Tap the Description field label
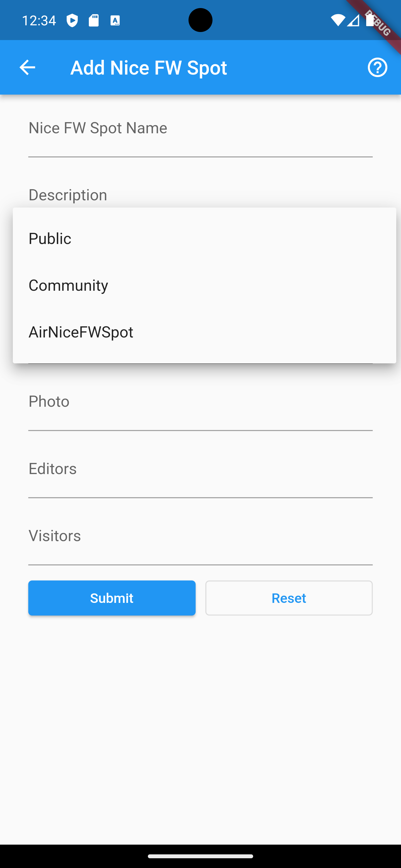Image resolution: width=401 pixels, height=868 pixels. coord(68,195)
